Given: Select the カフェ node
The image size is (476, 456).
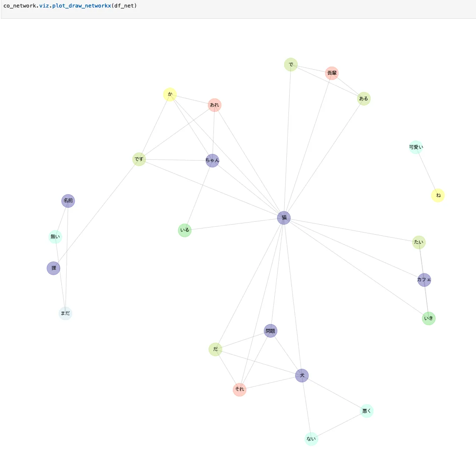Looking at the screenshot, I should [x=424, y=280].
